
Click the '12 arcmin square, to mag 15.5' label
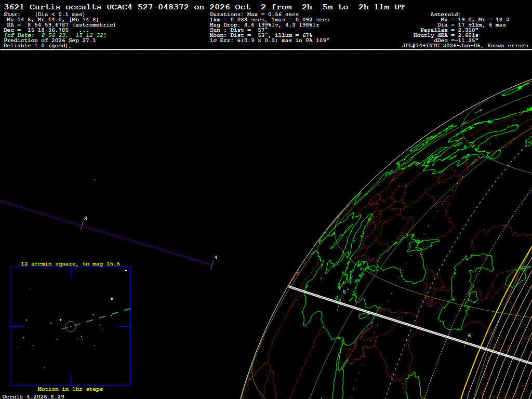pos(71,263)
